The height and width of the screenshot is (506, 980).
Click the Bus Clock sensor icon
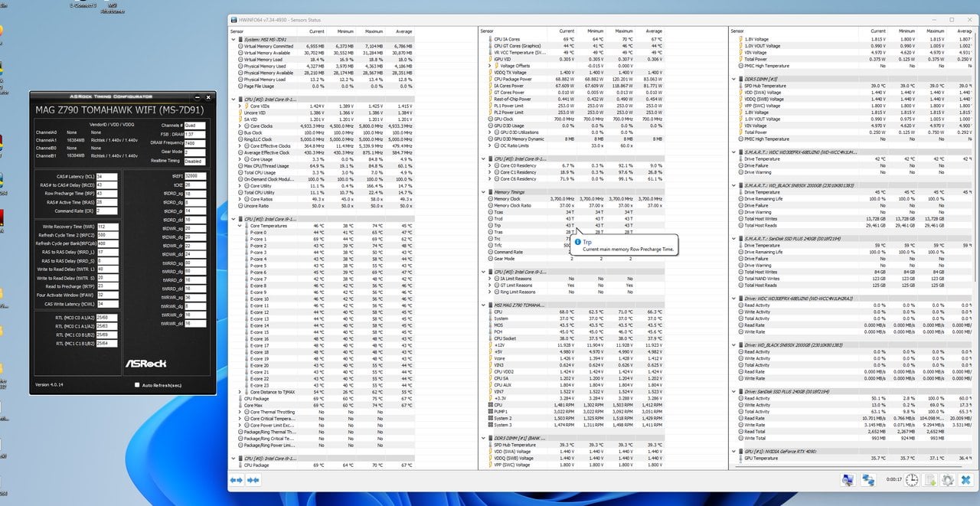pos(240,132)
